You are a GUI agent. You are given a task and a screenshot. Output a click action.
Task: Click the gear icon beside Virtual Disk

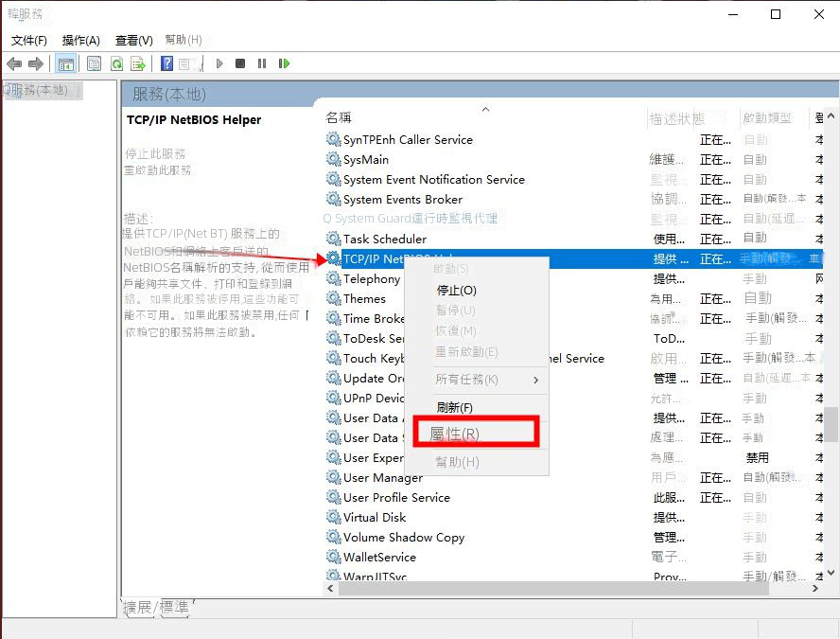[x=333, y=517]
